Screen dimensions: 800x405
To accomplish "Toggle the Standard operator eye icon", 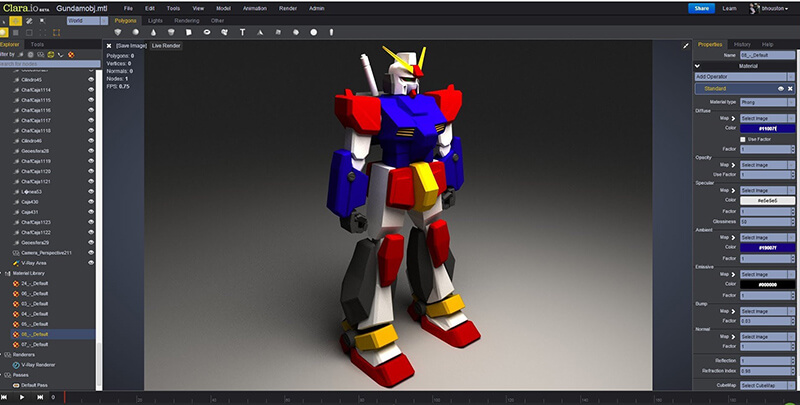I will click(781, 89).
